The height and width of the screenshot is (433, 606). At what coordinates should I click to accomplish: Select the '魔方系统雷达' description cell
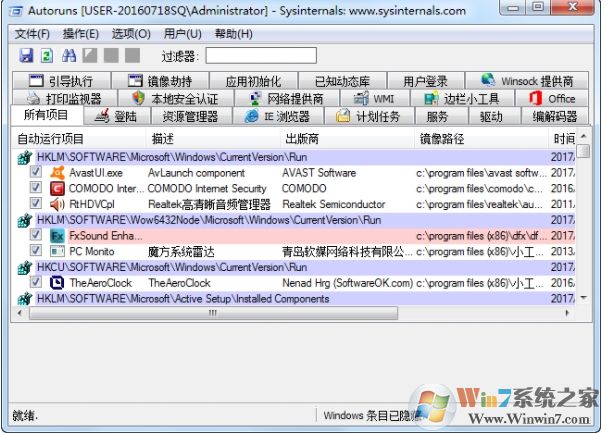pyautogui.click(x=181, y=252)
